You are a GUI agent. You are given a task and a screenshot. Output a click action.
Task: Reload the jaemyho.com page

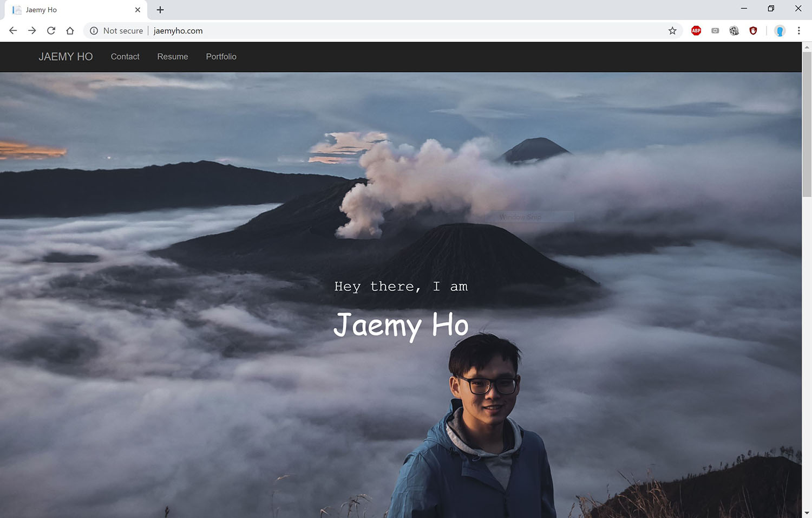51,31
